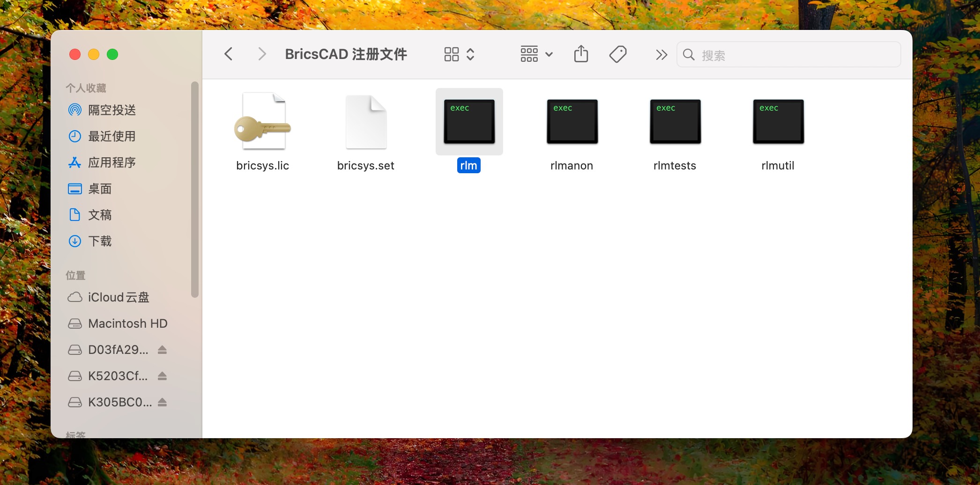Open the bricsys.lic key file
Screen dimensions: 980x485
click(263, 122)
